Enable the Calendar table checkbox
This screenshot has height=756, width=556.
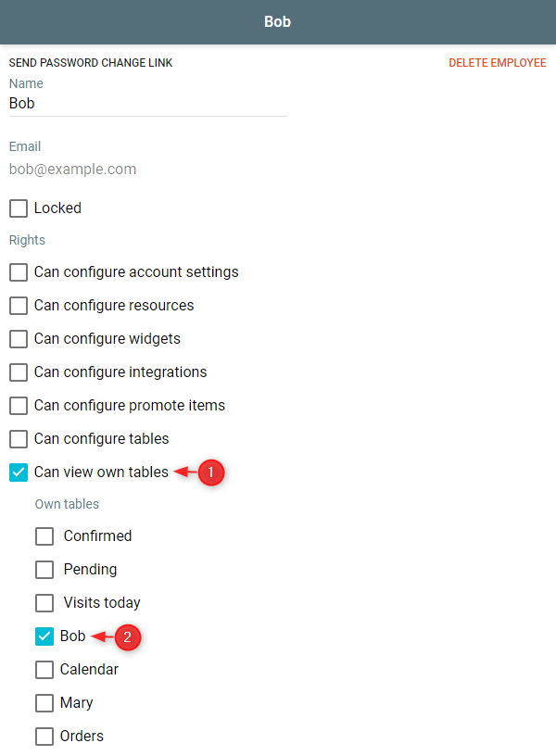pyautogui.click(x=44, y=670)
